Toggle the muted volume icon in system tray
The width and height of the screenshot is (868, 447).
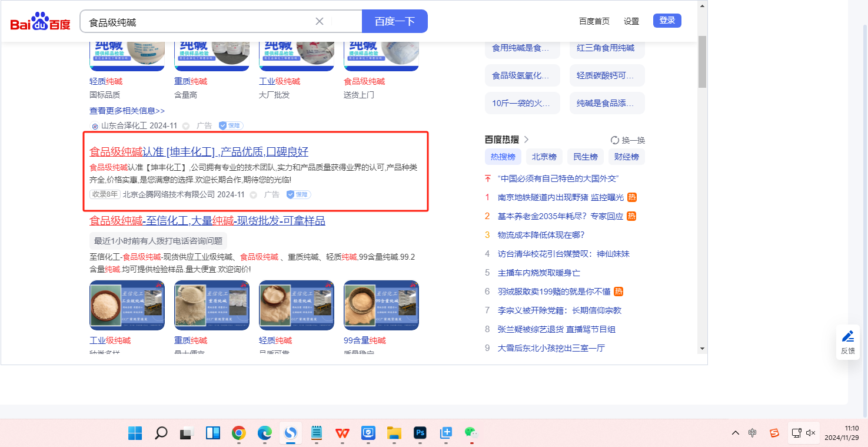click(810, 433)
